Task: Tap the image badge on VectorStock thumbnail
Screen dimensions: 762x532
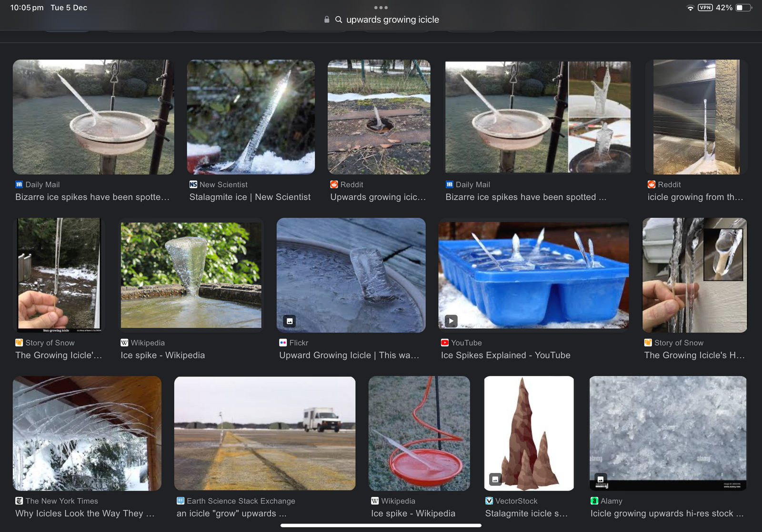Action: point(495,479)
